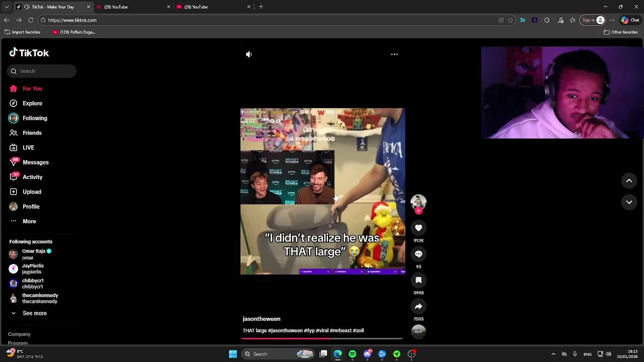Open the For You feed
Screen dimensions: 644x362
25,88
